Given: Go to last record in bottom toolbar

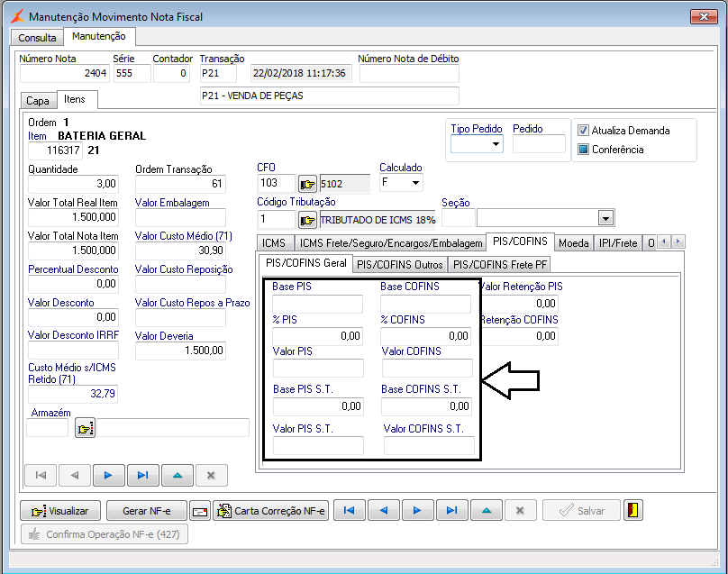Looking at the screenshot, I should 448,510.
